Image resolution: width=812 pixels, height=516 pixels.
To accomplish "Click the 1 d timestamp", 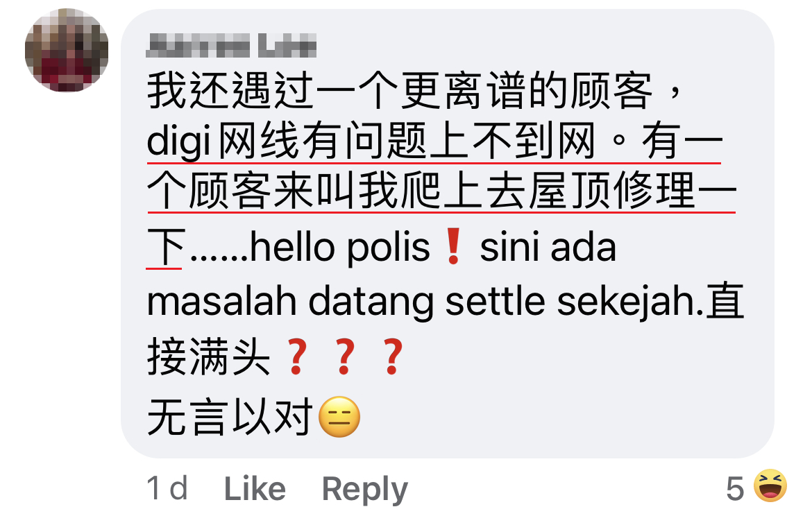I will (x=167, y=489).
